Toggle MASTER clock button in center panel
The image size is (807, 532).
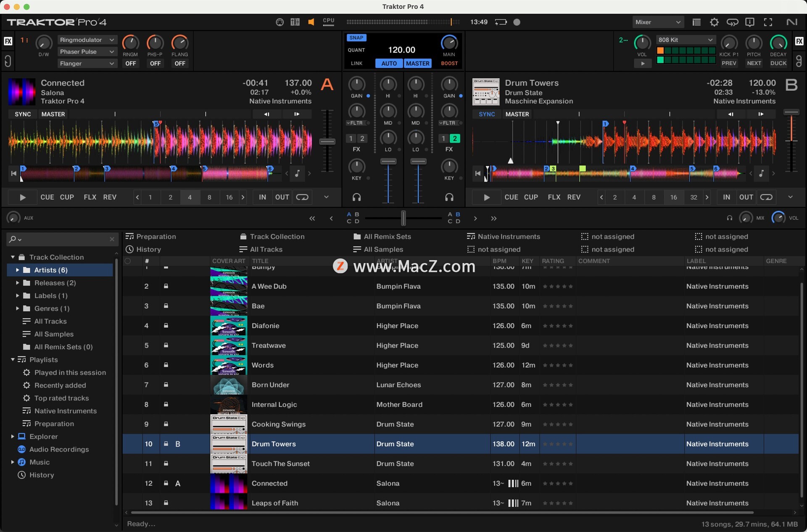click(x=417, y=63)
